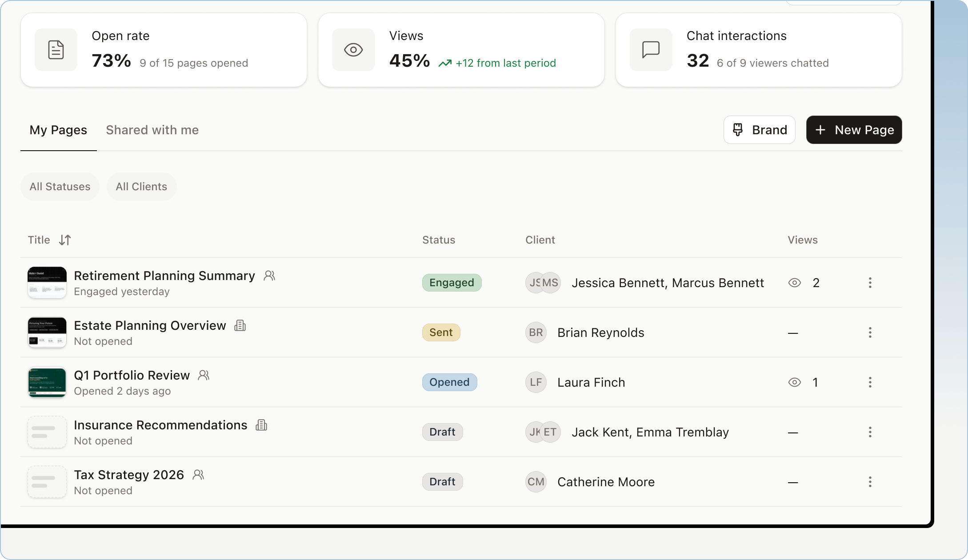968x560 pixels.
Task: Click the eye icon in the Views card
Action: point(353,50)
